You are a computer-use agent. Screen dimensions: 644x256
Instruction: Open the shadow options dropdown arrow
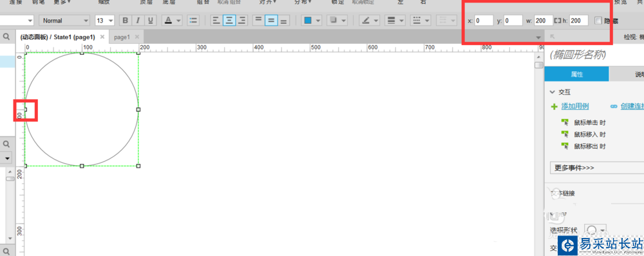344,21
